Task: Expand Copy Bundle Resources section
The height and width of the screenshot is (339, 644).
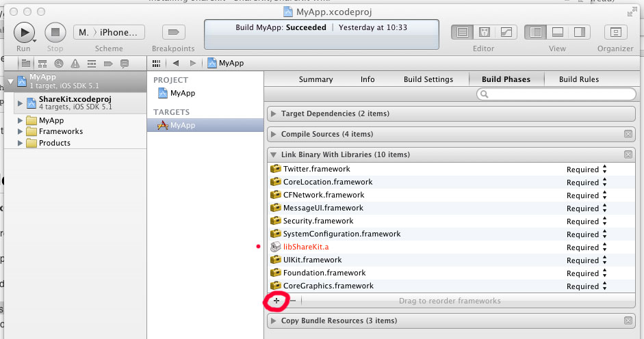Action: pyautogui.click(x=274, y=321)
